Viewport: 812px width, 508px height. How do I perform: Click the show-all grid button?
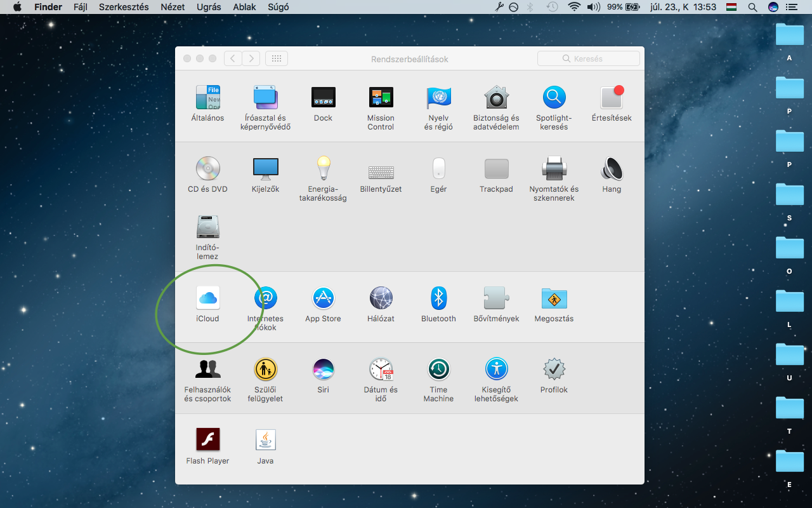tap(277, 58)
